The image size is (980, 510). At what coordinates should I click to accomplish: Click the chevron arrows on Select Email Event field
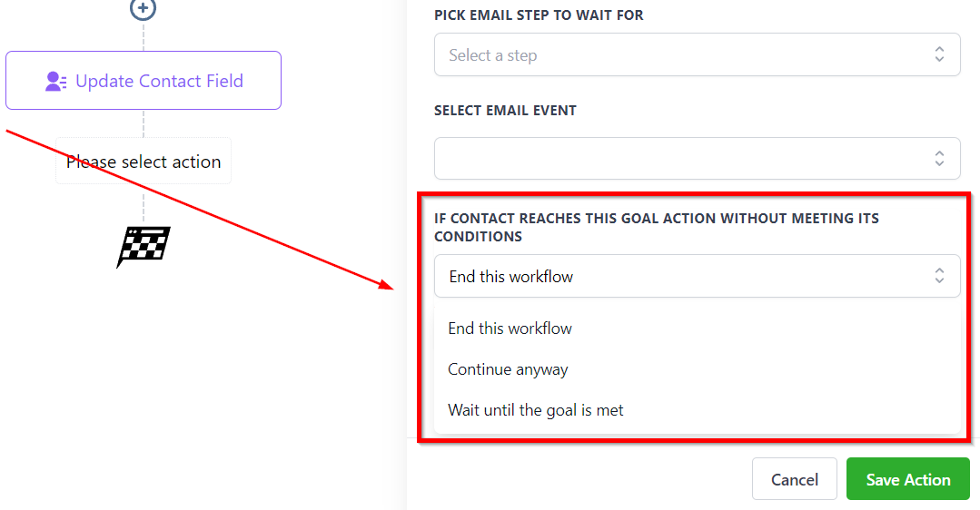(x=939, y=159)
